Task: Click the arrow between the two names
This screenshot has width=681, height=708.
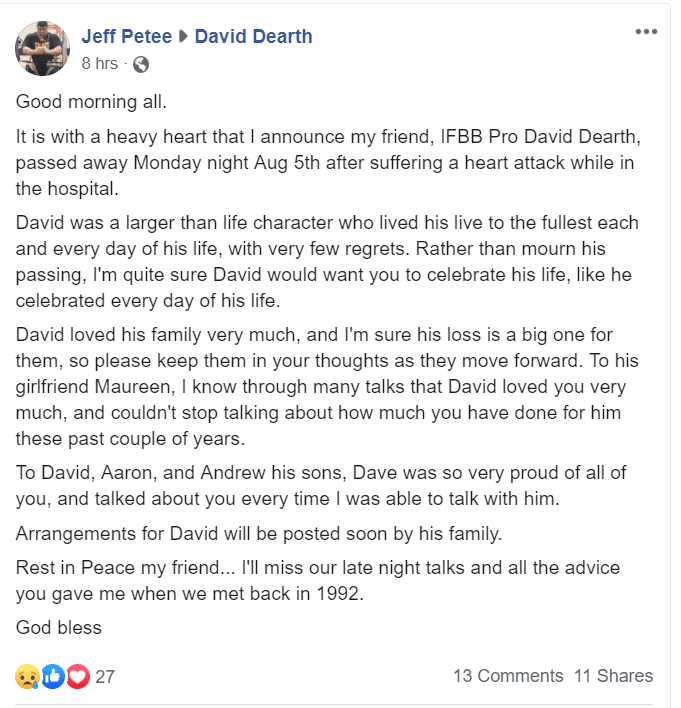Action: click(x=183, y=38)
